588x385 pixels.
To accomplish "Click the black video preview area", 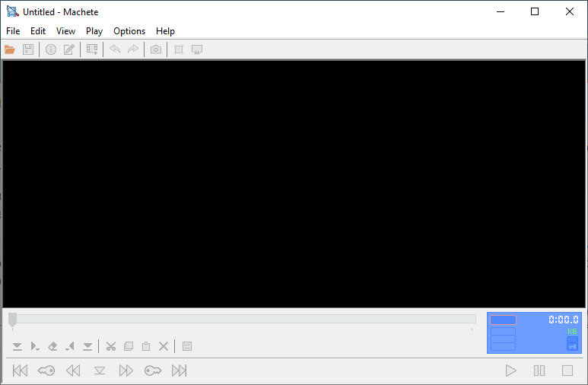I will [294, 184].
